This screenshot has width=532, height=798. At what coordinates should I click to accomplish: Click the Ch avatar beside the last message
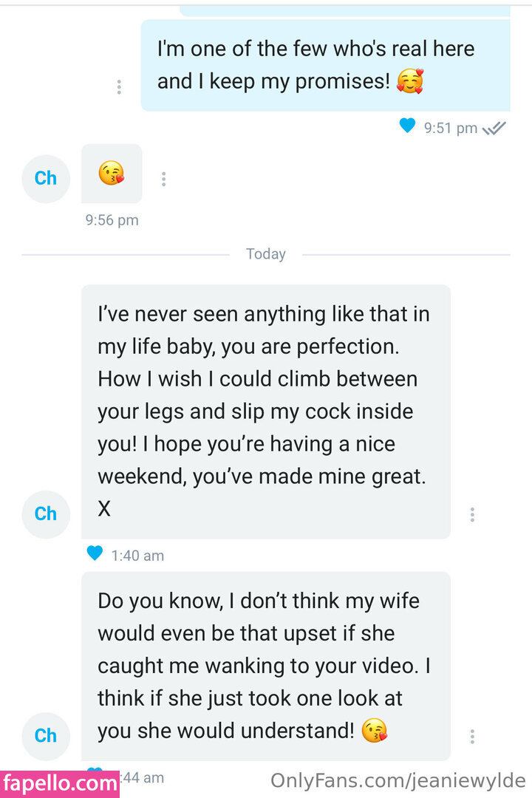(x=46, y=735)
